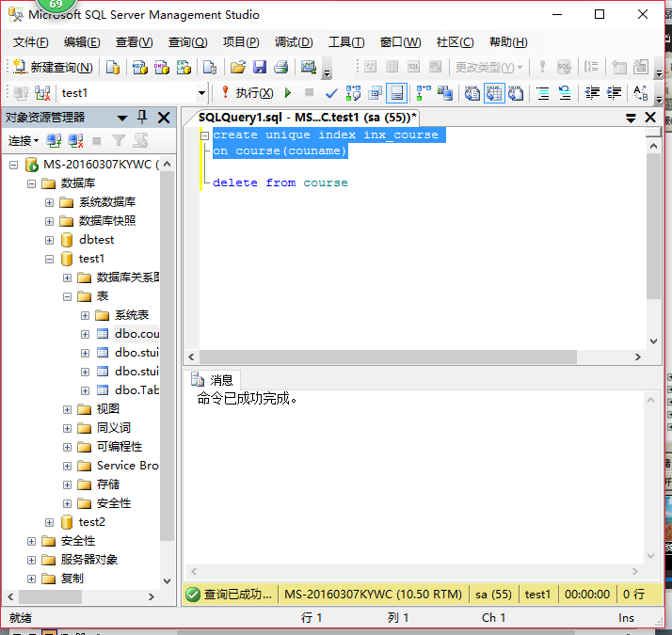The width and height of the screenshot is (672, 635).
Task: Switch to Results to Grid
Action: 494,92
